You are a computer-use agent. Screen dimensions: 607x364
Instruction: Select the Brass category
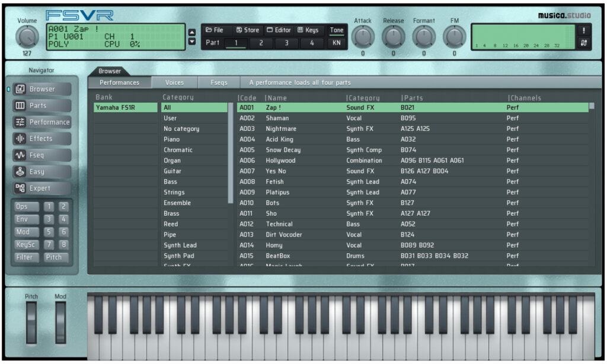(x=194, y=213)
